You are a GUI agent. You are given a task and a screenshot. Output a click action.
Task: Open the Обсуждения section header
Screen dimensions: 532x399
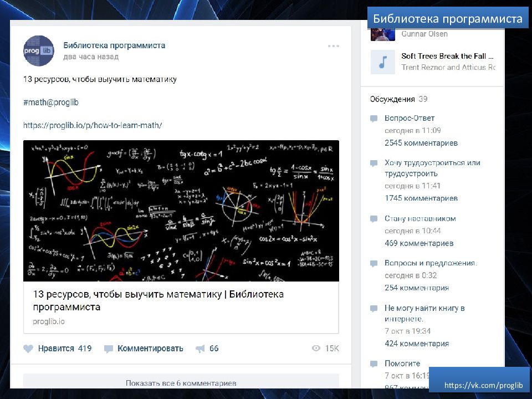click(392, 99)
